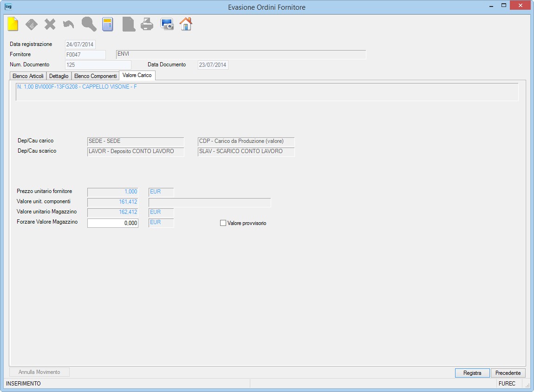Image resolution: width=534 pixels, height=392 pixels.
Task: Click the Forzare Valore Magazzino input field
Action: (113, 223)
